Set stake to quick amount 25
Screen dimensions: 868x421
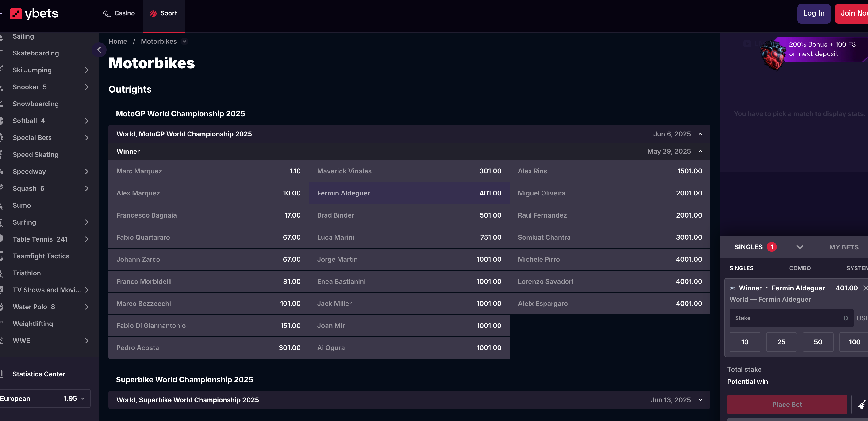click(781, 342)
